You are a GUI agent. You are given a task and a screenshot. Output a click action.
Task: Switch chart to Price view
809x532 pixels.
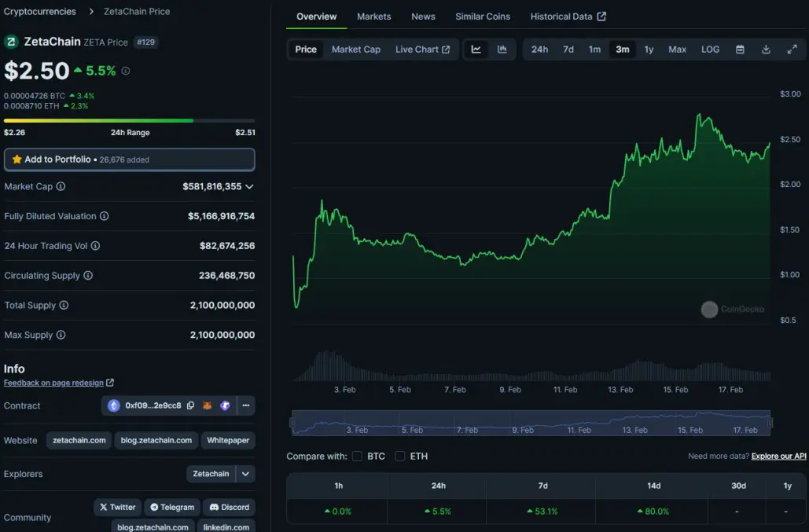(306, 50)
